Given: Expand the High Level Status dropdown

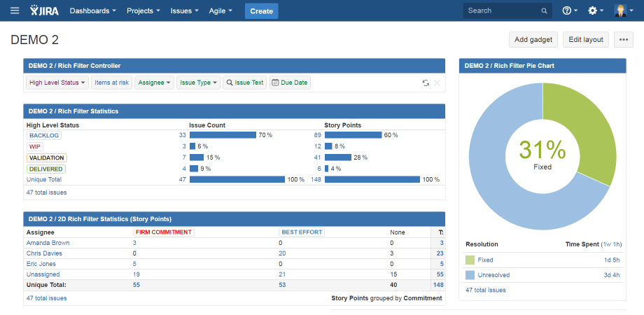Looking at the screenshot, I should tap(57, 83).
